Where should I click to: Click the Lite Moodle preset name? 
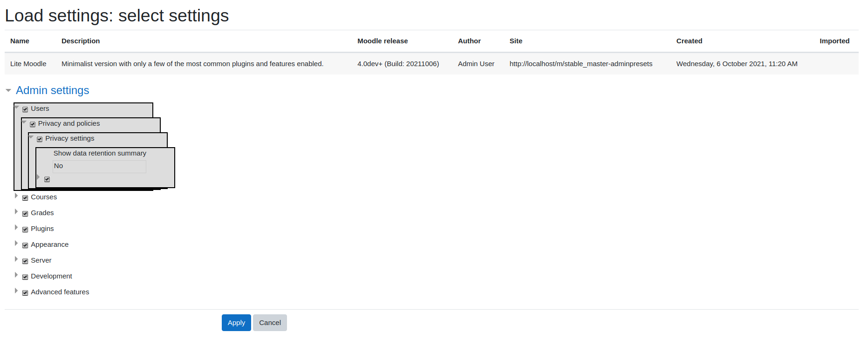(28, 64)
